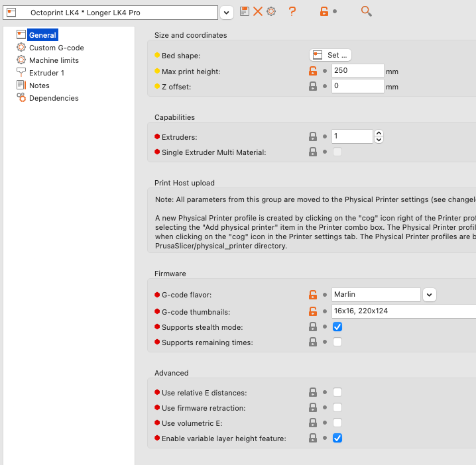Enable Use relative E distances
The width and height of the screenshot is (476, 465).
pos(337,392)
